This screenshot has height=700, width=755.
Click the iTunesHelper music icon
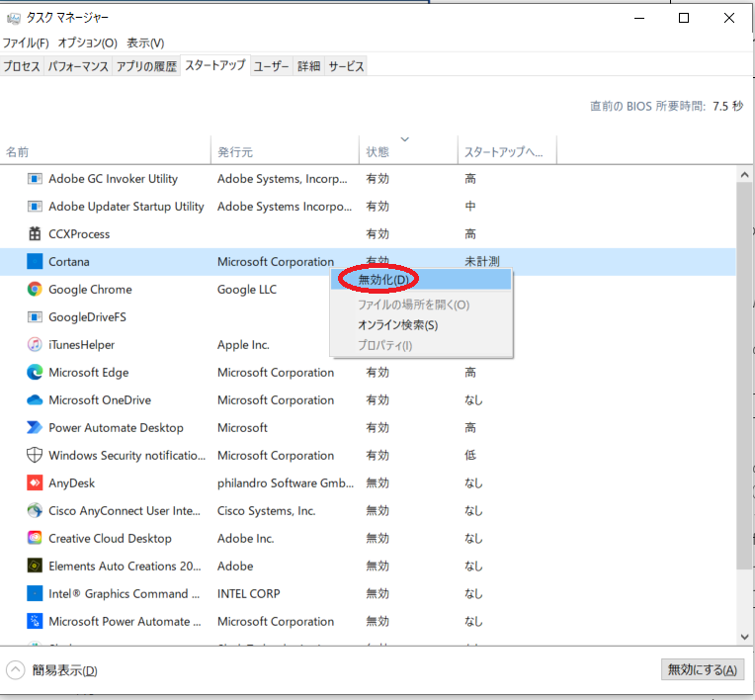pos(35,345)
